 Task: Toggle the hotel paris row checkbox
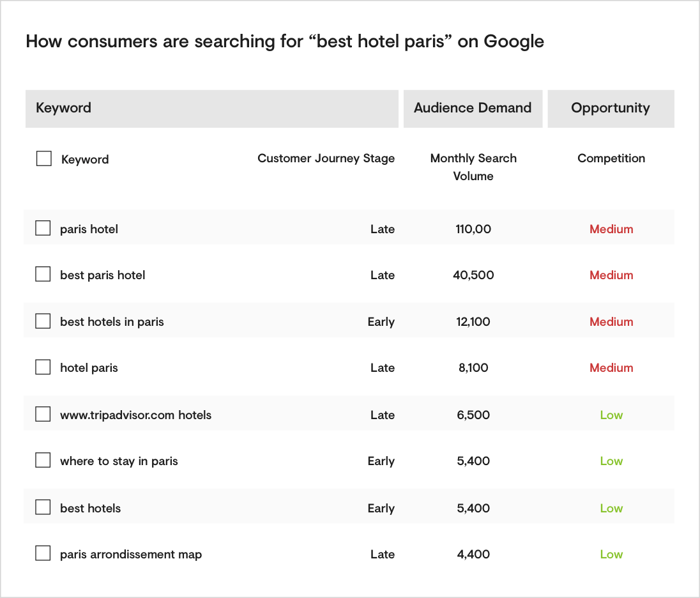coord(43,367)
